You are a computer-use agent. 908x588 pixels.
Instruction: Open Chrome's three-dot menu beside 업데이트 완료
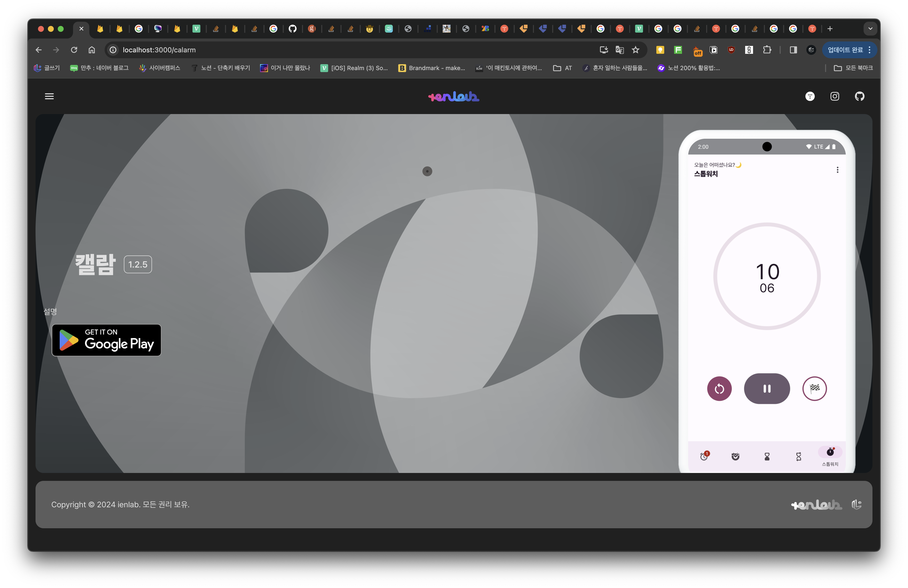point(869,50)
